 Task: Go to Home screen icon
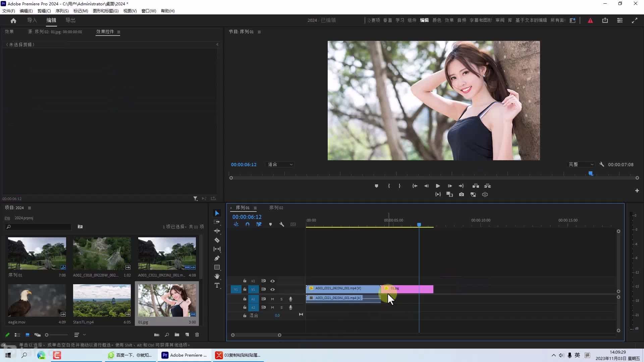pos(13,20)
